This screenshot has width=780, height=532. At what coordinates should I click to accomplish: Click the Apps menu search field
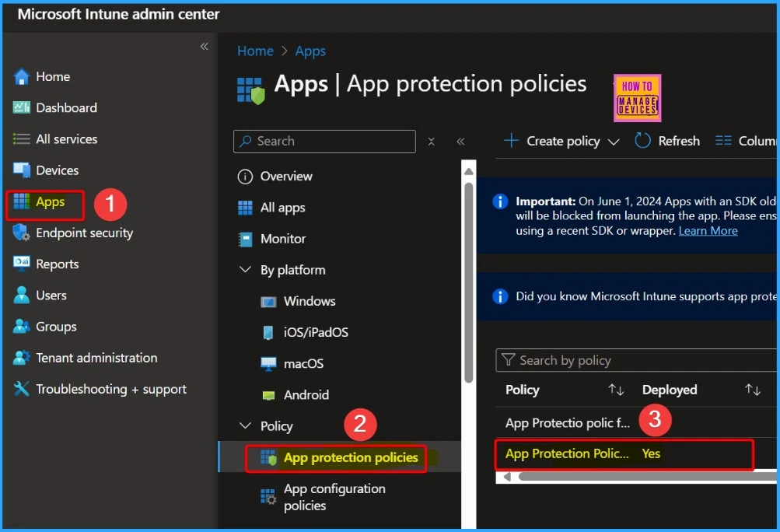pos(324,142)
